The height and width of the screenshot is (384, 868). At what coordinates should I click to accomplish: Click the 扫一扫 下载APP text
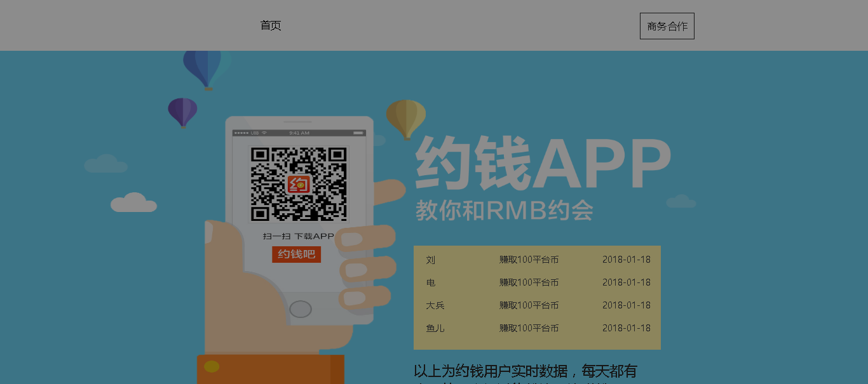pyautogui.click(x=299, y=236)
